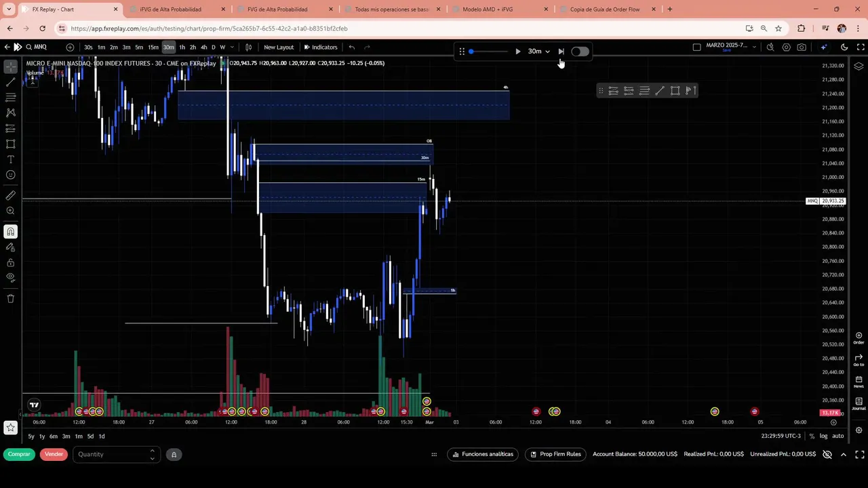Toggle stay in drawing mode

click(x=10, y=247)
